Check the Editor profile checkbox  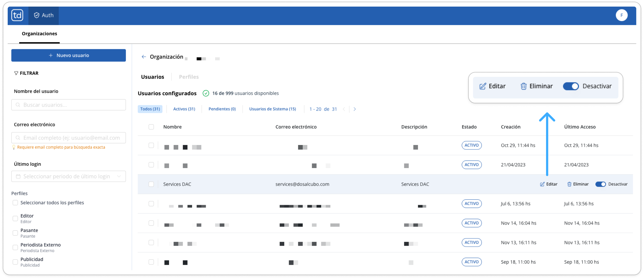pos(15,219)
